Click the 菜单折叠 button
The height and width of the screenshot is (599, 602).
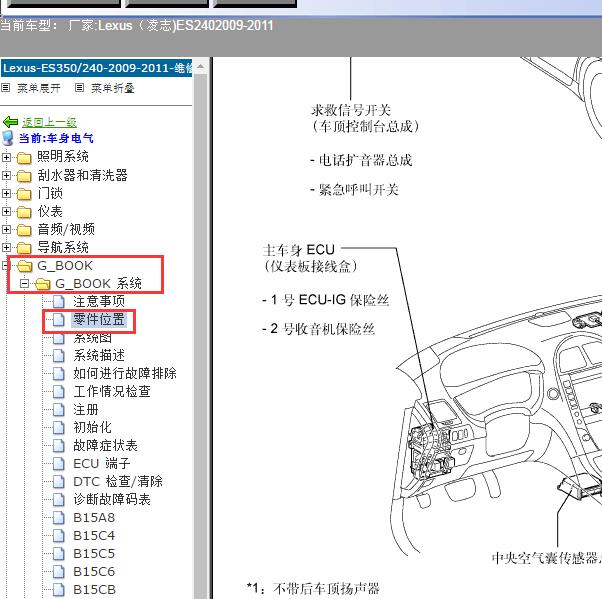[112, 88]
